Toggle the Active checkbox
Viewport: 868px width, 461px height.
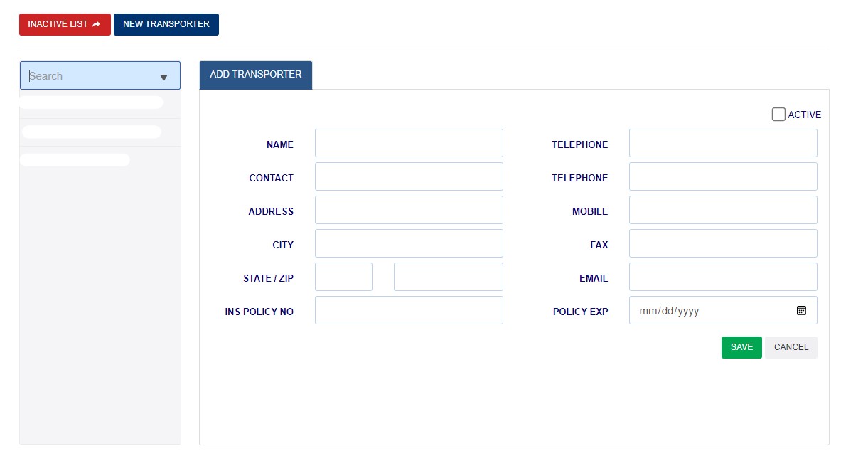(x=778, y=115)
